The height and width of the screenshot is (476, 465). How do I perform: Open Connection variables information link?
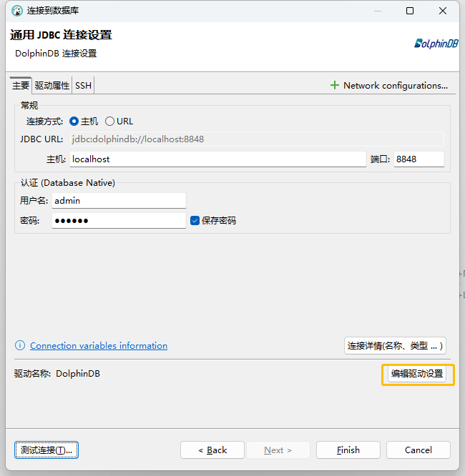[x=99, y=346]
